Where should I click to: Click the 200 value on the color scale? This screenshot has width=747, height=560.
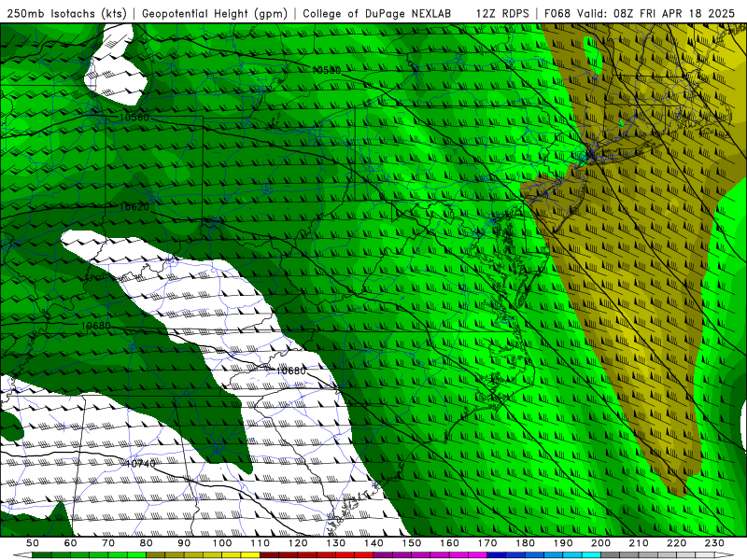[x=601, y=543]
